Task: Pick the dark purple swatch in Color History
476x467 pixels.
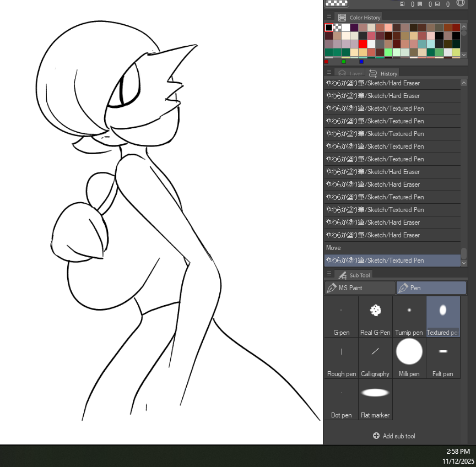Action: 354,28
